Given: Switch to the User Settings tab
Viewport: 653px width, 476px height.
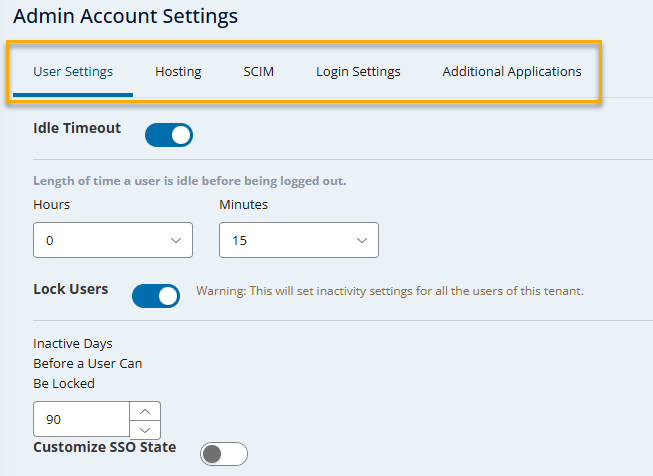Looking at the screenshot, I should (x=73, y=72).
